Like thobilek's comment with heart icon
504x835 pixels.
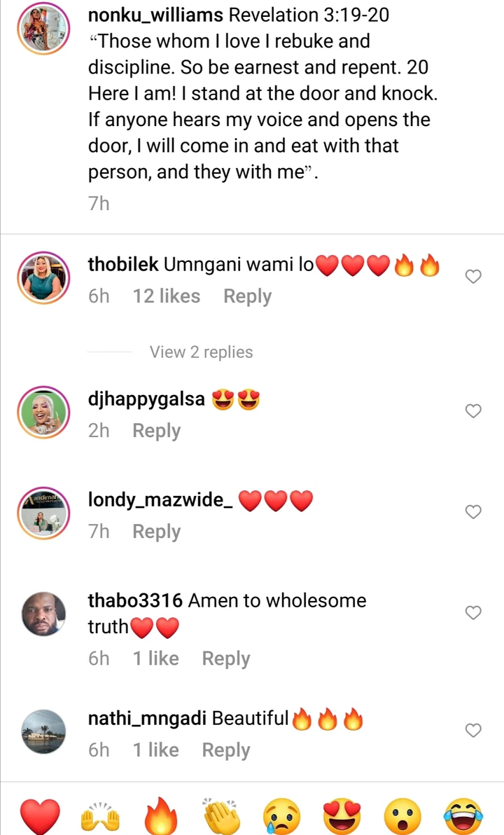473,277
